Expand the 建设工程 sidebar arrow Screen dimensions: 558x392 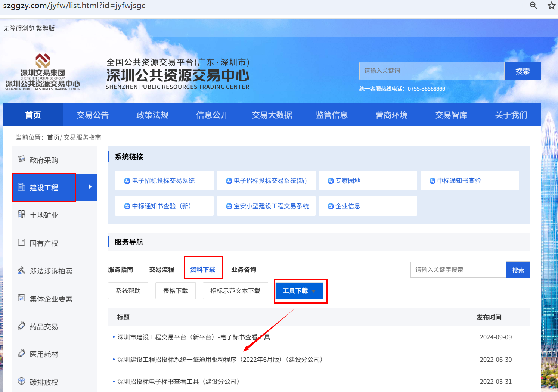click(x=90, y=187)
